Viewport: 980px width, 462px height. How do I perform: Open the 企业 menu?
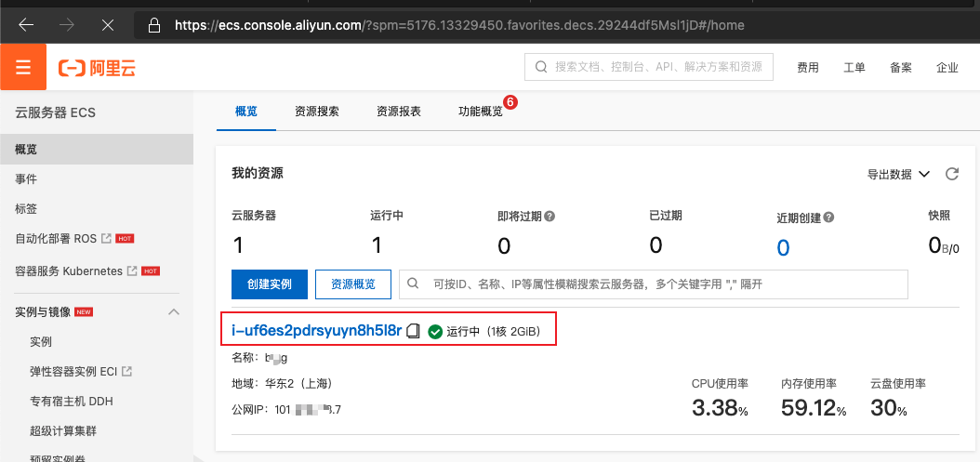947,68
